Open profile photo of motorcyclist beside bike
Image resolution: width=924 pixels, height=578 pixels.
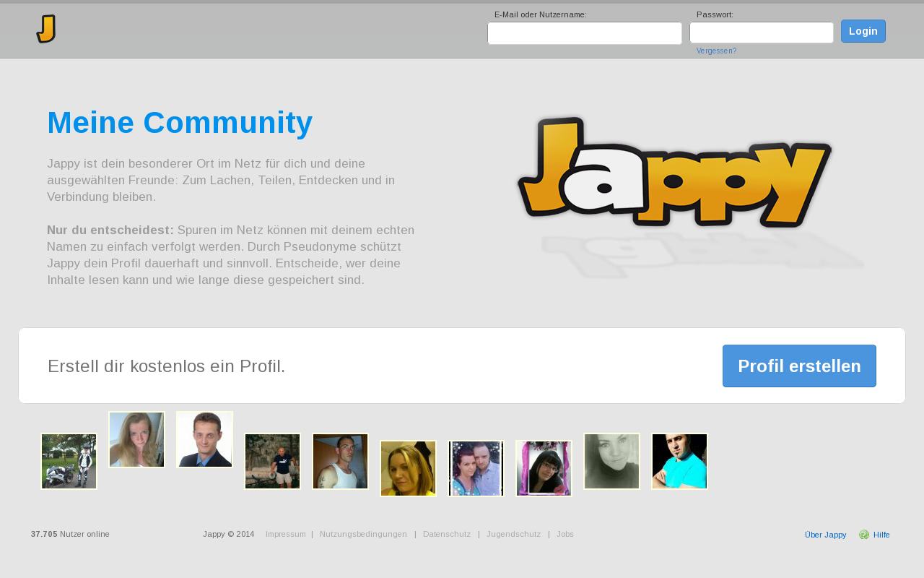coord(69,462)
